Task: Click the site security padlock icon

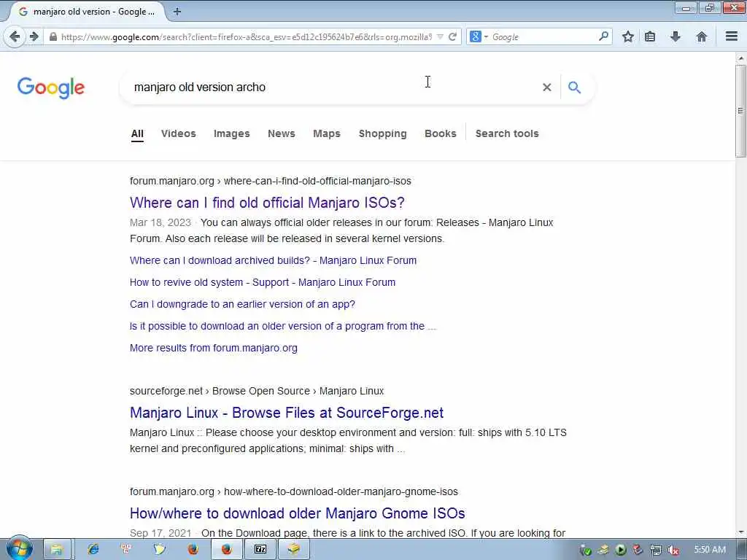Action: [53, 36]
